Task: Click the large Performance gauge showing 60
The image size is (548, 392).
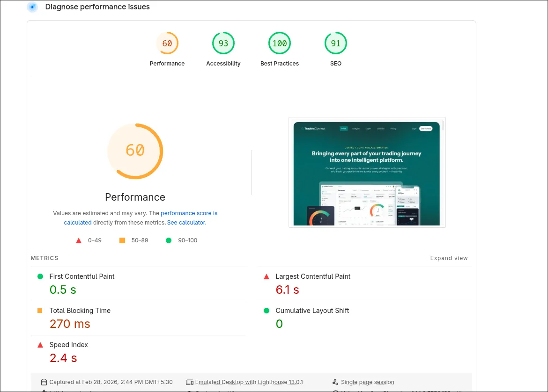Action: point(135,151)
